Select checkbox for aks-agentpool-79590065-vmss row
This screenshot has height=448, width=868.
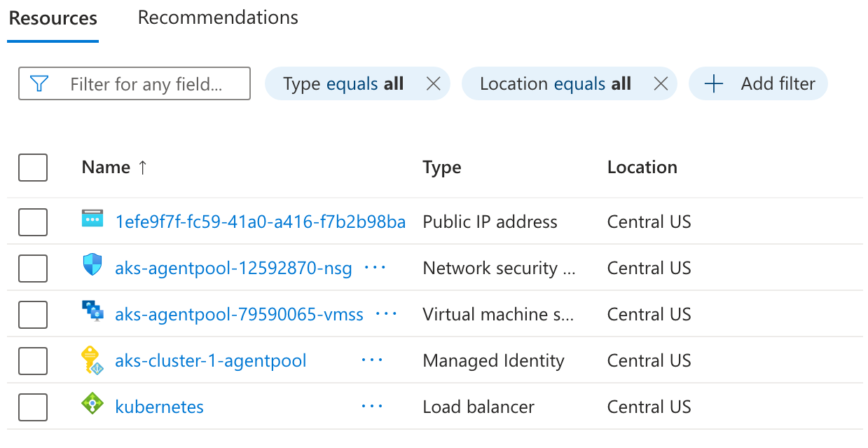[x=33, y=315]
